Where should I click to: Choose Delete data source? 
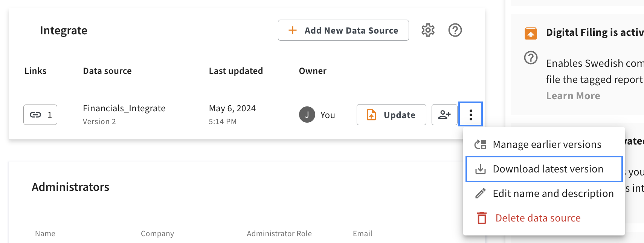538,218
